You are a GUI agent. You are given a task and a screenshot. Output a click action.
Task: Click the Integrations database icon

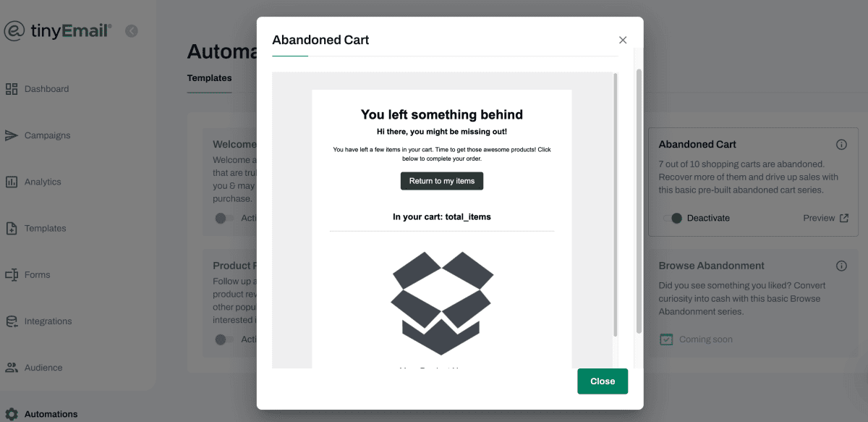point(12,321)
